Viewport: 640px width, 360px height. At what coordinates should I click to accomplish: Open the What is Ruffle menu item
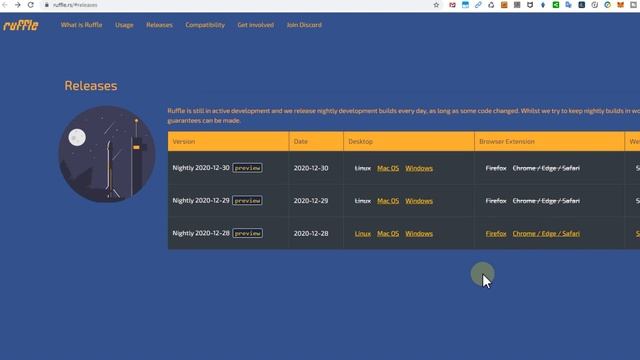(81, 25)
